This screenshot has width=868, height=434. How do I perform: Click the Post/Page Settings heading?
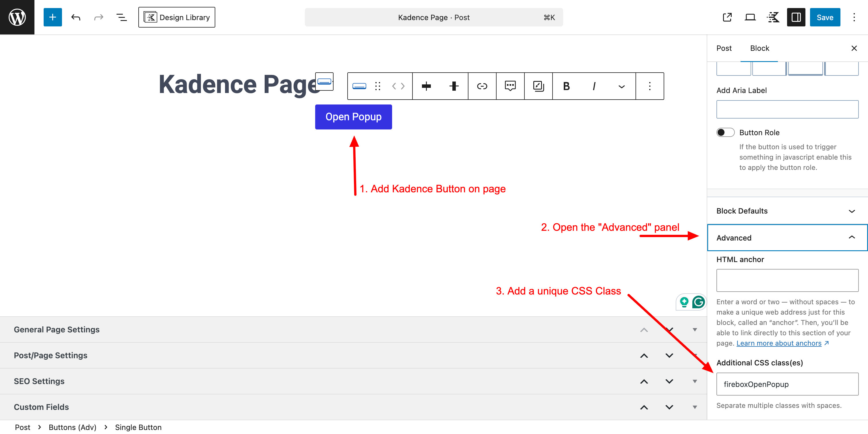point(51,355)
